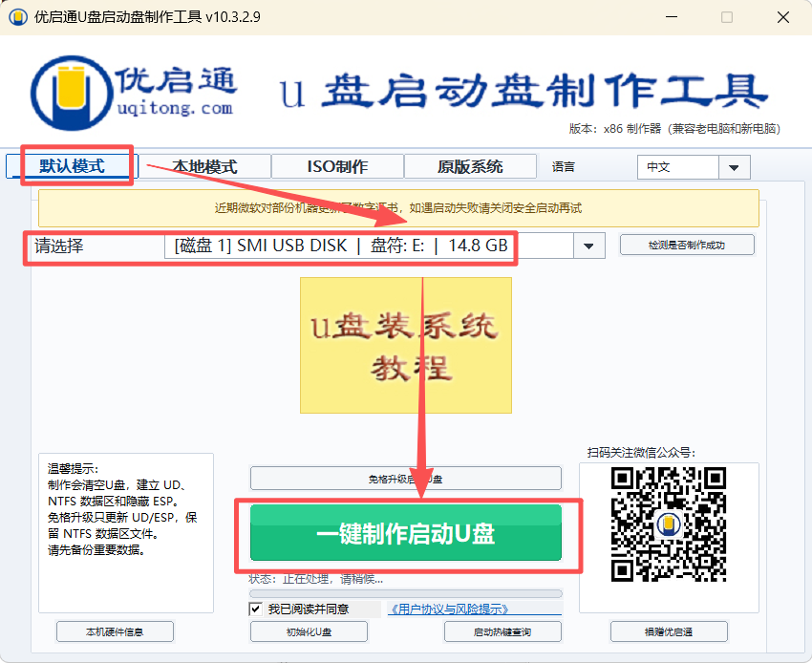Click the green 一键制作启动U盘 button
Image resolution: width=812 pixels, height=663 pixels.
[405, 533]
